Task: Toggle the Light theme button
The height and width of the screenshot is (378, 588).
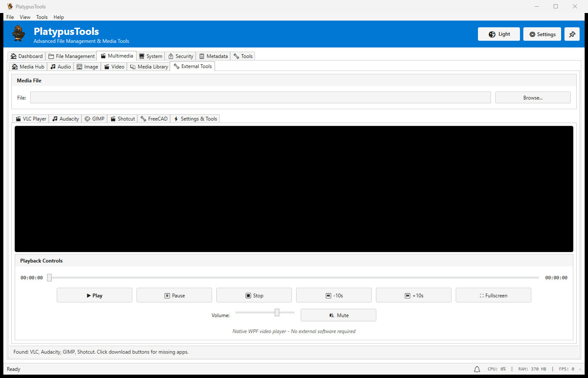Action: (x=499, y=34)
